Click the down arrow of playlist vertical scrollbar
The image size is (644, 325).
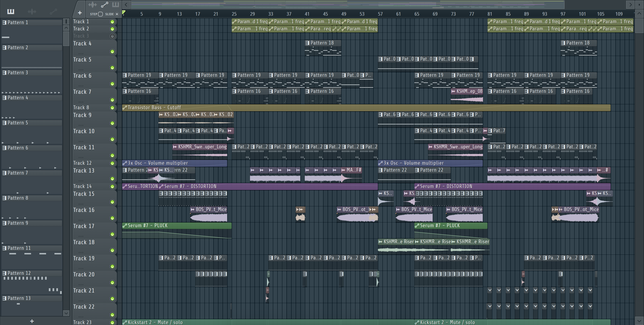click(x=639, y=321)
